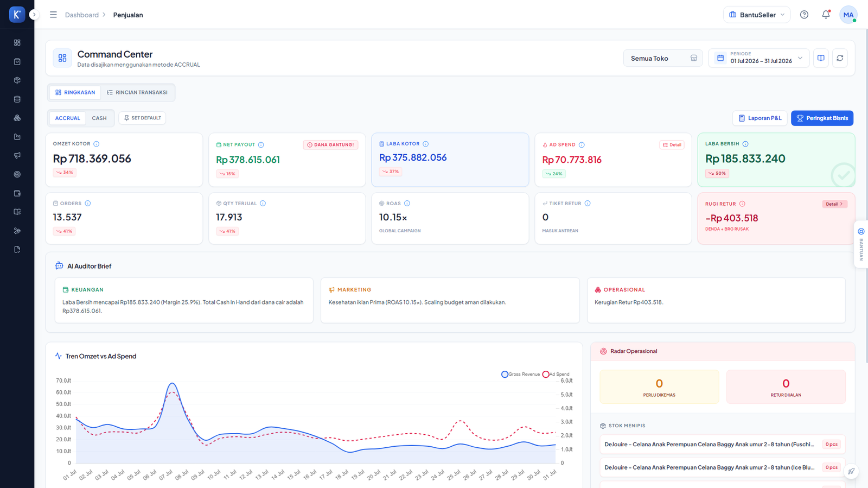Viewport: 868px width, 488px height.
Task: Open the wallet icon in sidebar
Action: (17, 193)
